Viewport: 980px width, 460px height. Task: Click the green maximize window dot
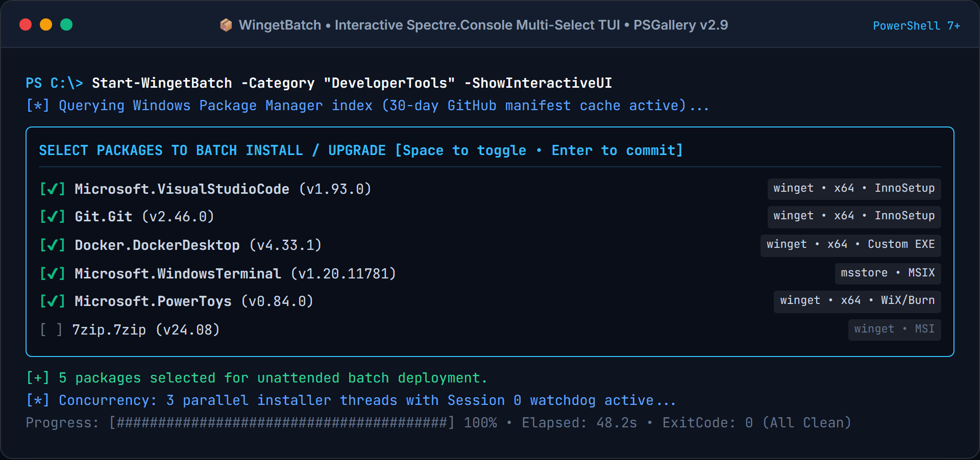66,24
